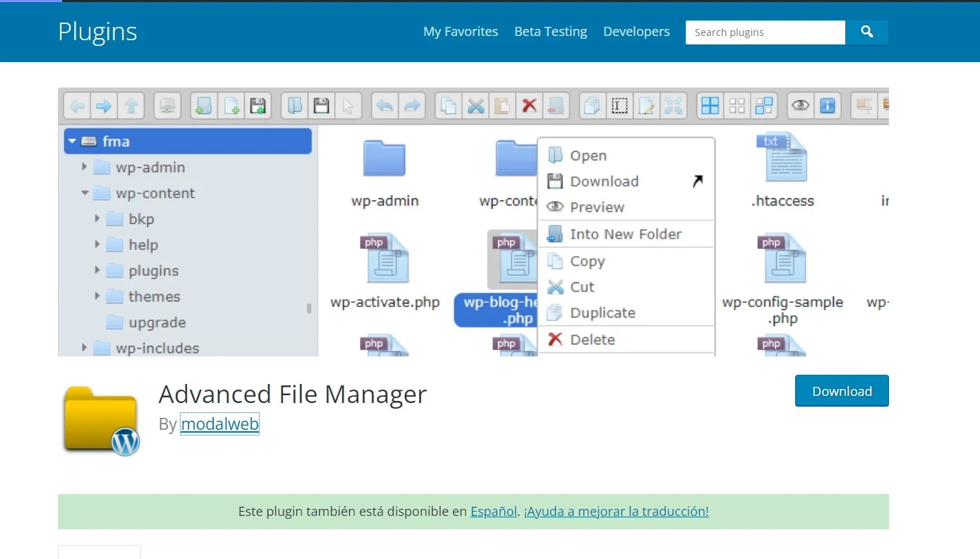Click the preview eye toolbar icon

pos(801,106)
